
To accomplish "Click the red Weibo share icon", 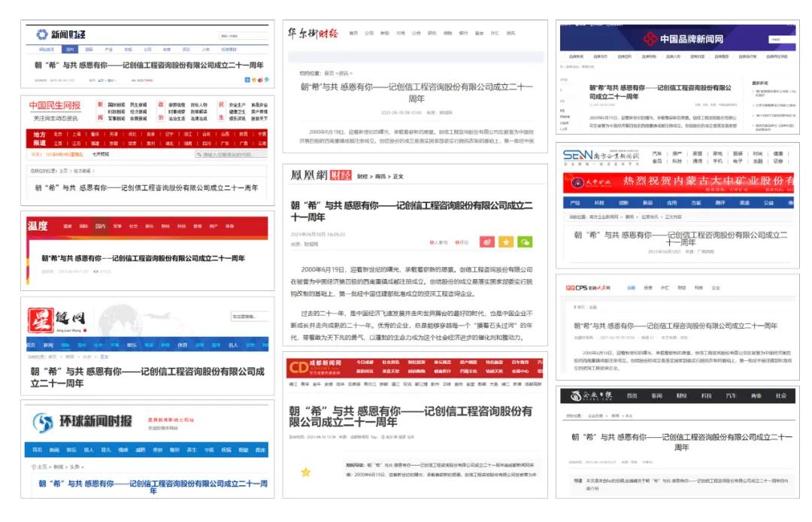I will (486, 242).
